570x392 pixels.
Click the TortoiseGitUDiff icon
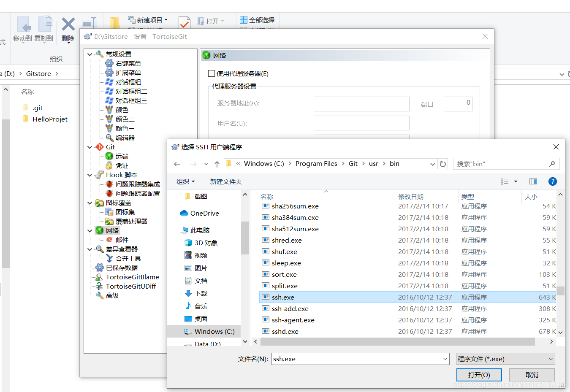click(100, 286)
